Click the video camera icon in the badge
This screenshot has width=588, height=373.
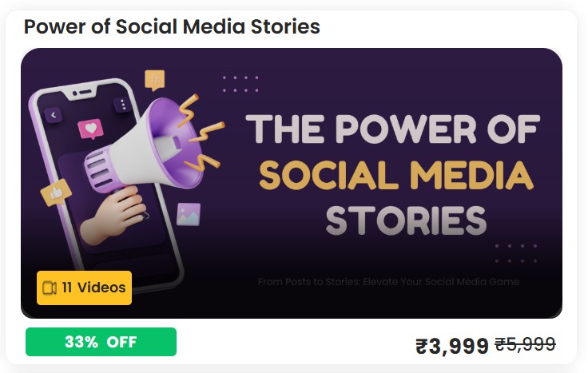tap(49, 288)
